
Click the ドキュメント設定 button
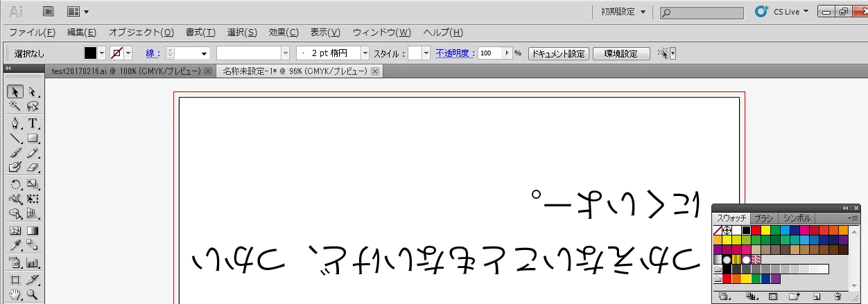[x=558, y=53]
